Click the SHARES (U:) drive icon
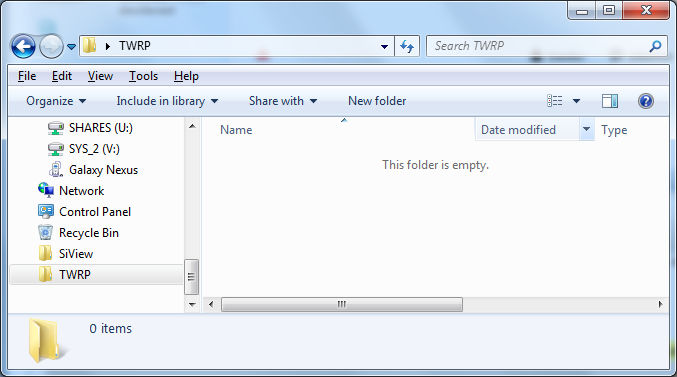 tap(56, 128)
